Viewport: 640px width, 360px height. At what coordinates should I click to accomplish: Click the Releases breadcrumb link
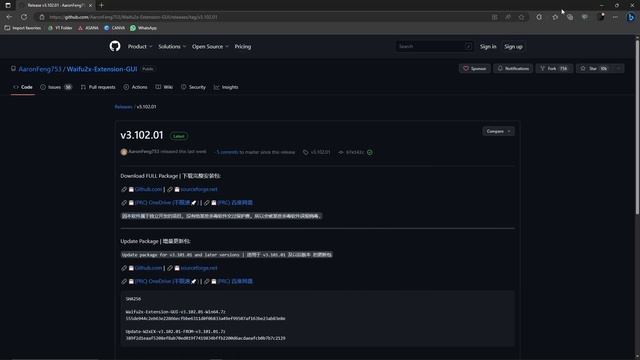[123, 107]
